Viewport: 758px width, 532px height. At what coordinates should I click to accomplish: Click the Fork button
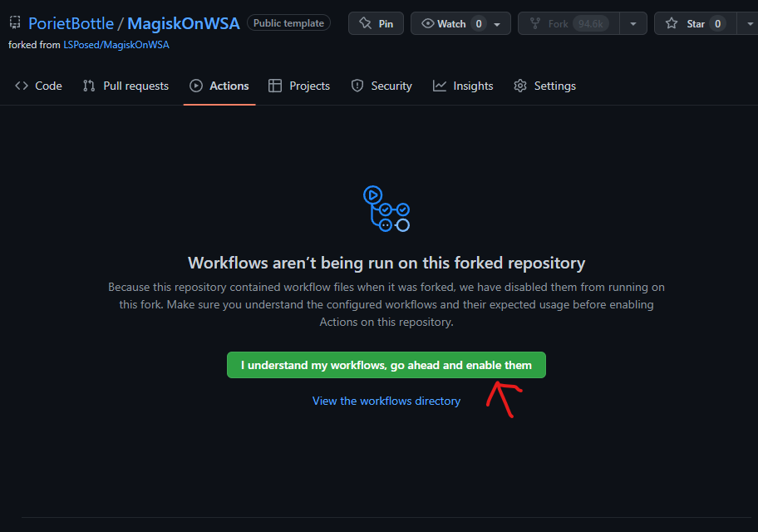point(568,24)
